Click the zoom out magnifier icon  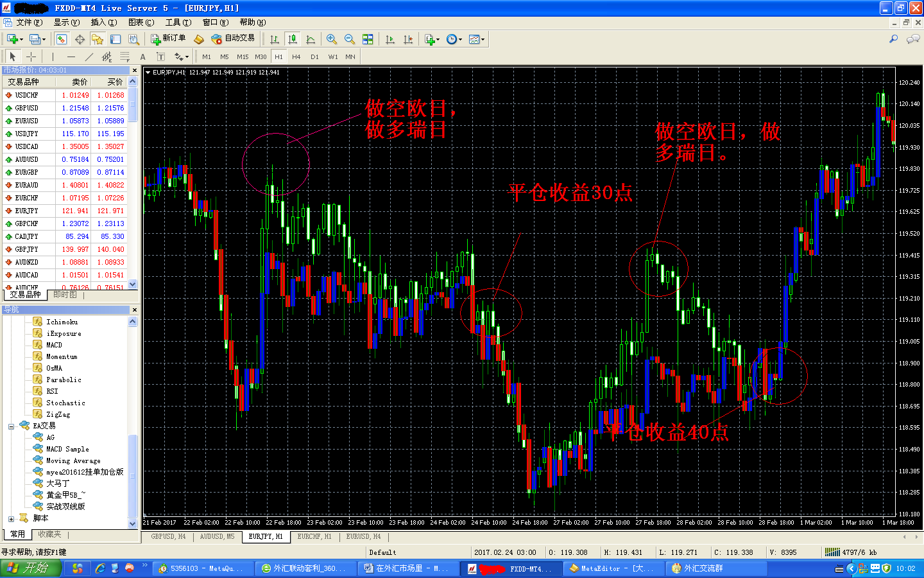[350, 39]
